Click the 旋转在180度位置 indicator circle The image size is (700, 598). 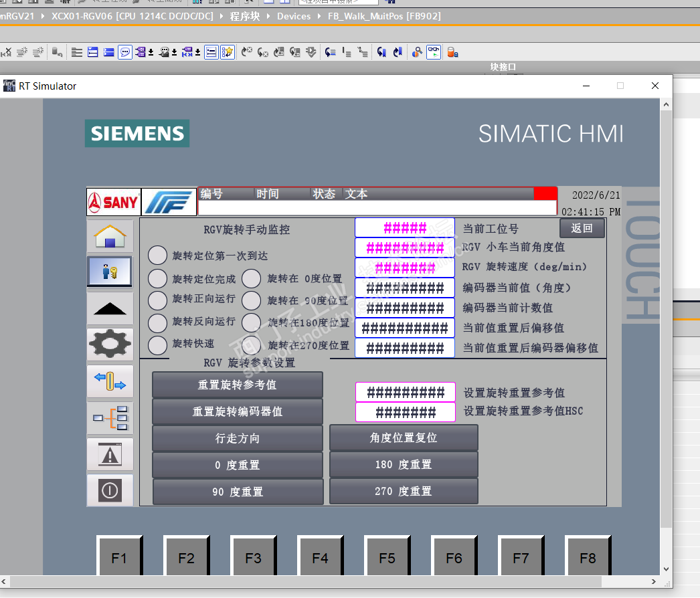(x=252, y=322)
